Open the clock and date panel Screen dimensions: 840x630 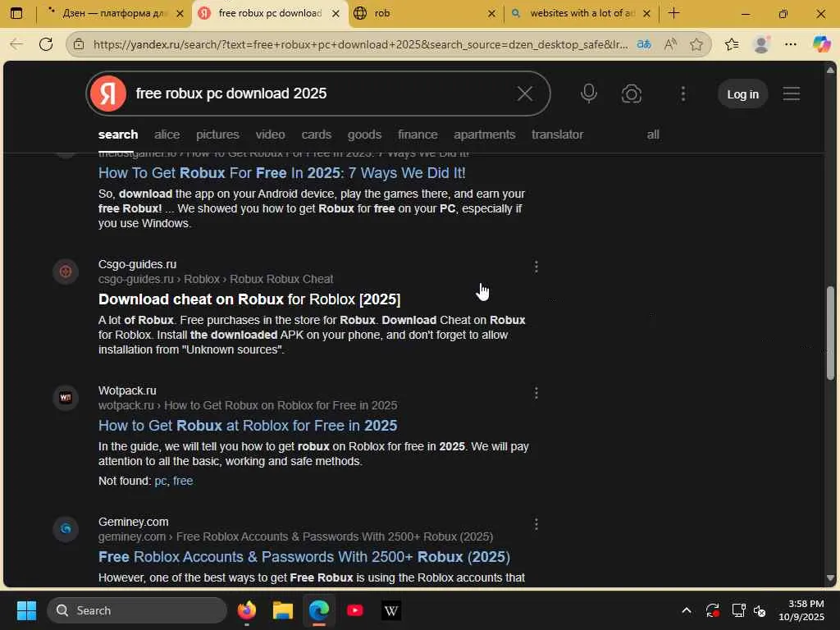(x=801, y=610)
